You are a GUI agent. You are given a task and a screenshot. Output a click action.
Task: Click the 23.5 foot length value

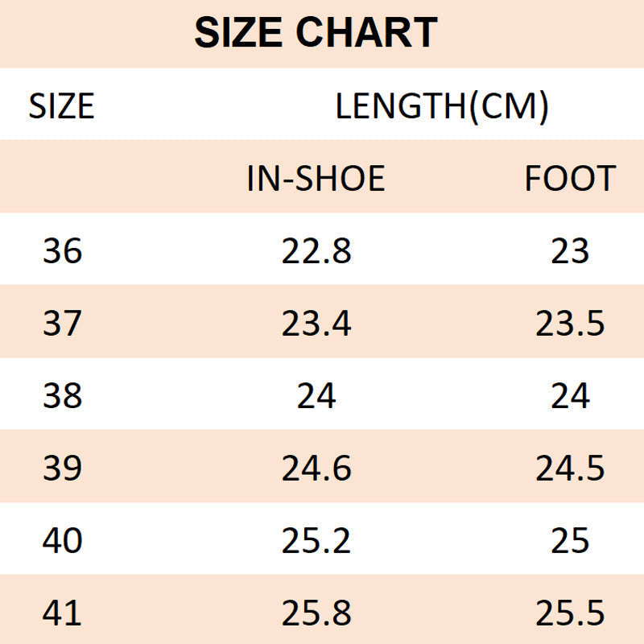pos(570,324)
